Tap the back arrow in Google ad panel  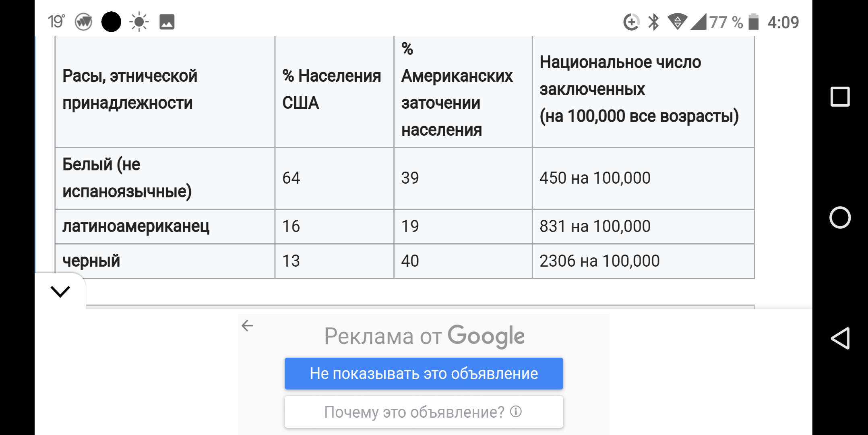[x=247, y=325]
